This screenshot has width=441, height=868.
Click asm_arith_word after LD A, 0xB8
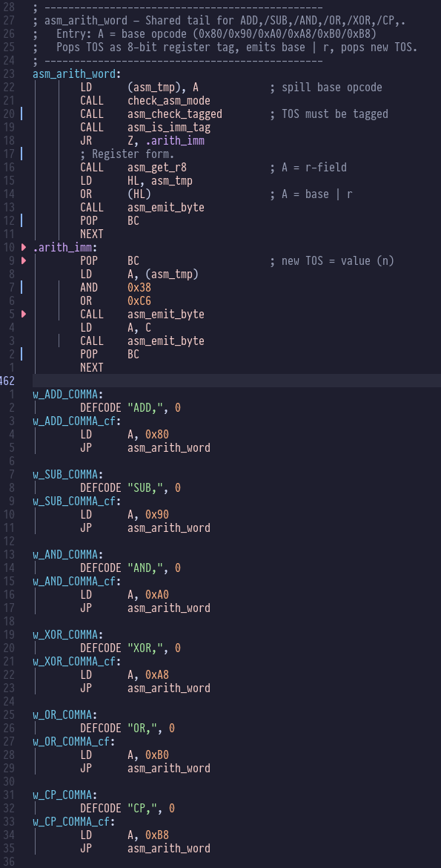(169, 848)
